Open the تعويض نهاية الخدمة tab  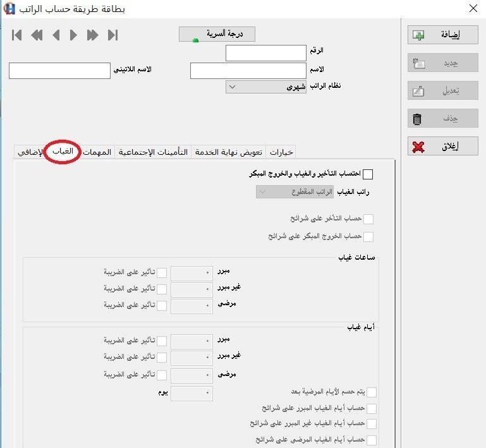[228, 152]
